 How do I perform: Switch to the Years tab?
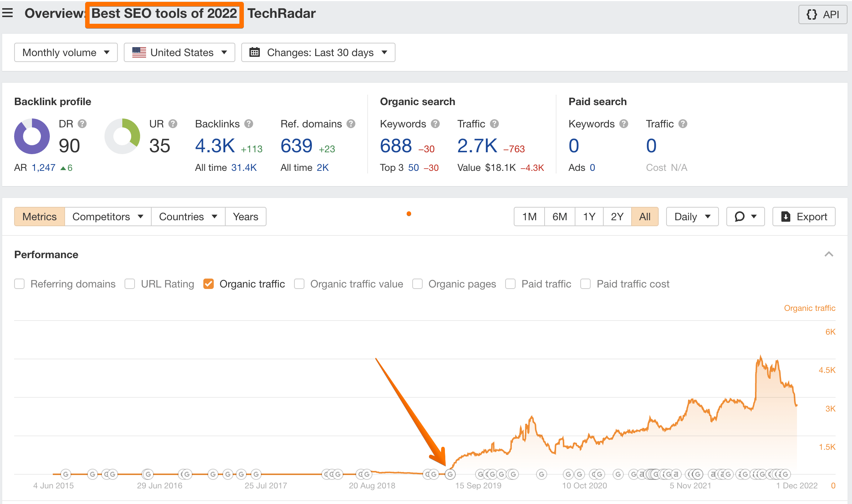(x=245, y=217)
